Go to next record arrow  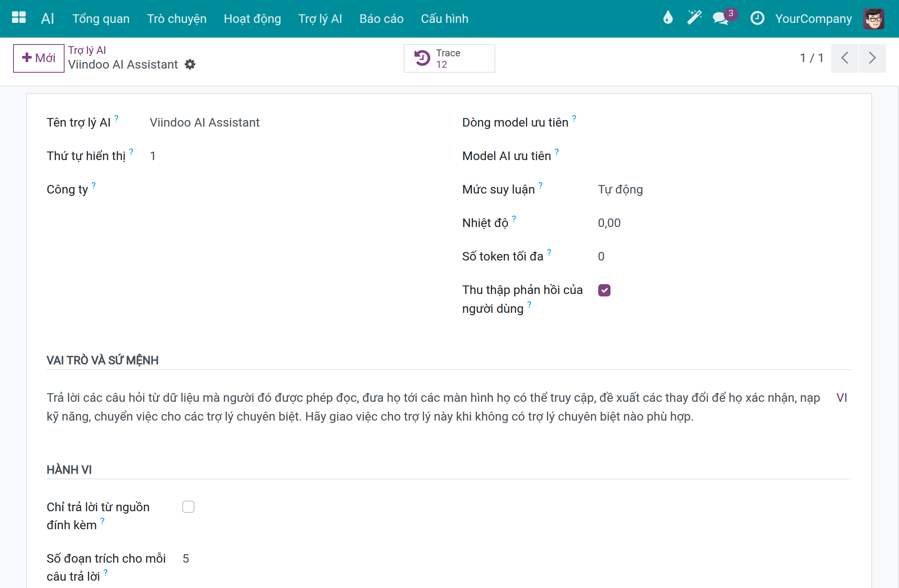click(872, 58)
